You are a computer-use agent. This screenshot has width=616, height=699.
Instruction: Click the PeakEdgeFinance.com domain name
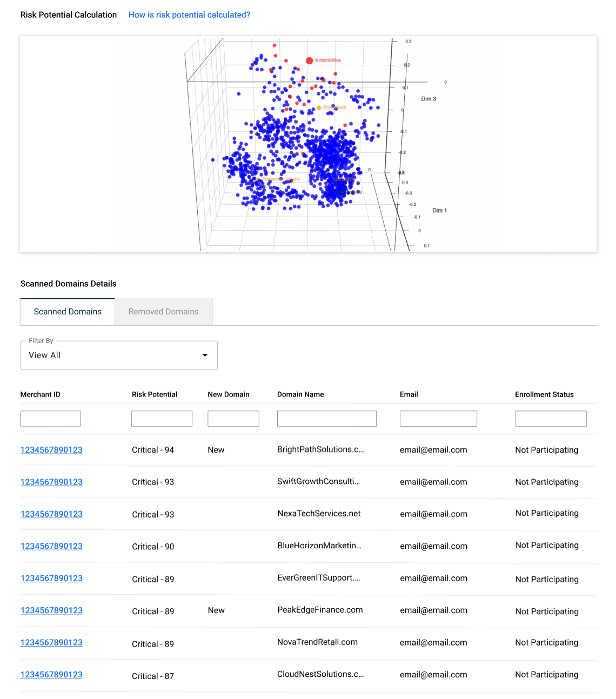pyautogui.click(x=320, y=610)
